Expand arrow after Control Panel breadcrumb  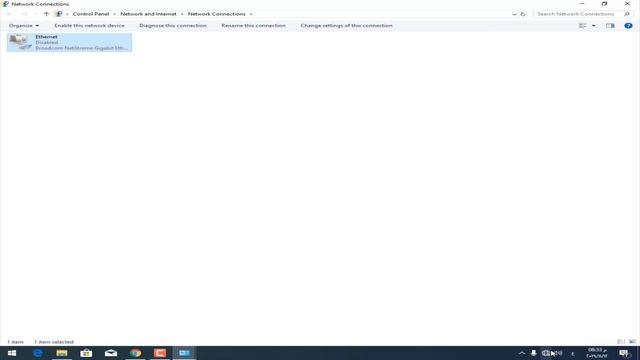(x=114, y=14)
